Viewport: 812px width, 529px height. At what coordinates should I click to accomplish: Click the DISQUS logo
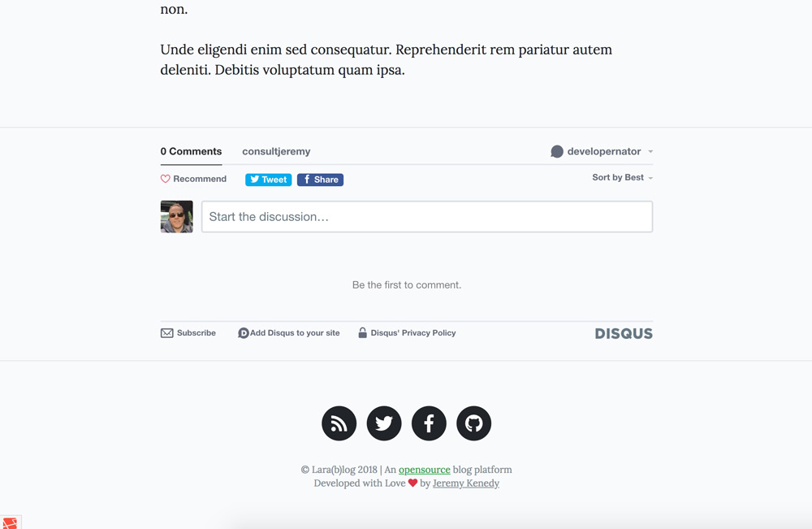pos(623,333)
